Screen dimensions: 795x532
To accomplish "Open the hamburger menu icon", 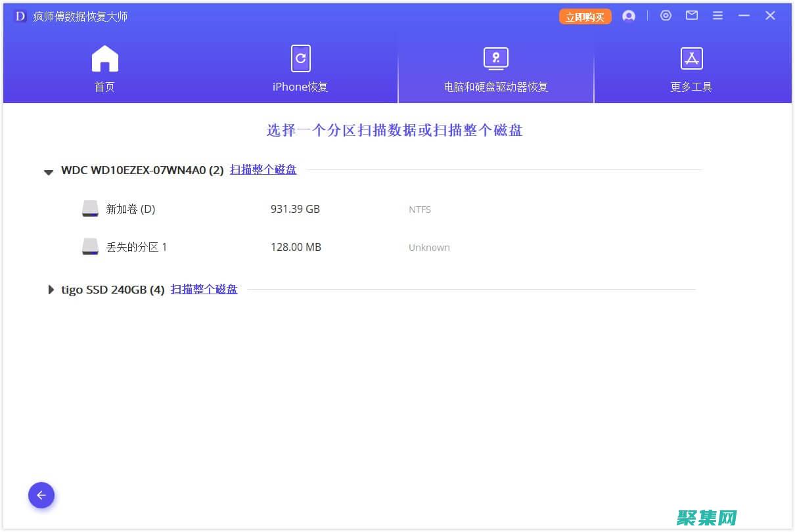I will pos(717,15).
